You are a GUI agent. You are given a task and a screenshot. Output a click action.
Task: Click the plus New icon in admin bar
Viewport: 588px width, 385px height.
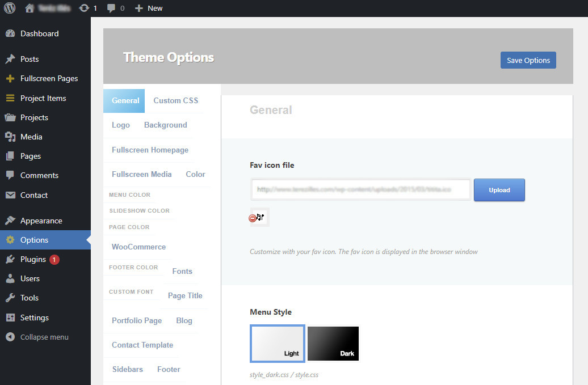[139, 8]
